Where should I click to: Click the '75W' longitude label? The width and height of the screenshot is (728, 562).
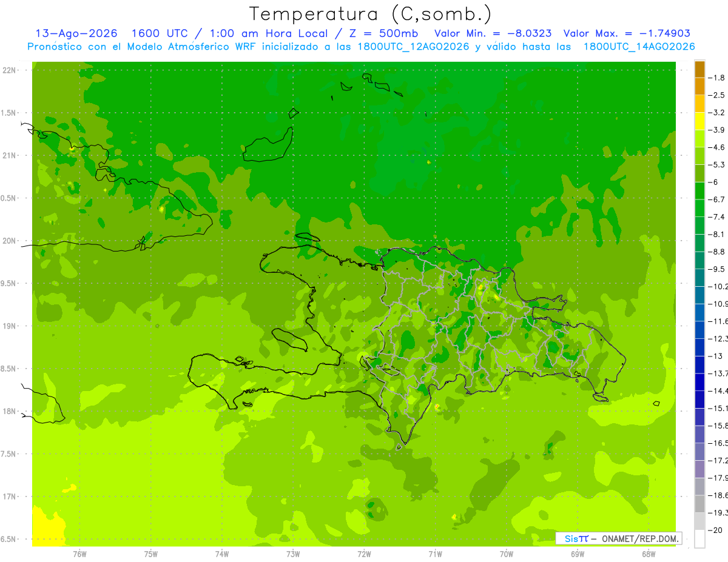(151, 554)
